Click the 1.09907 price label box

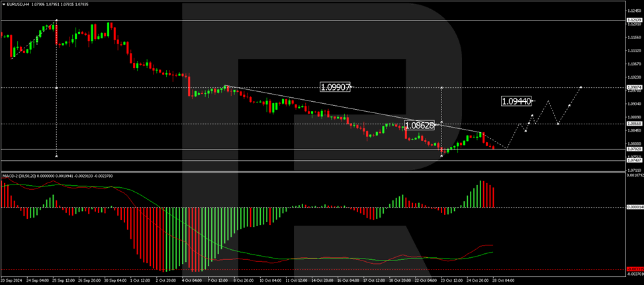click(335, 87)
